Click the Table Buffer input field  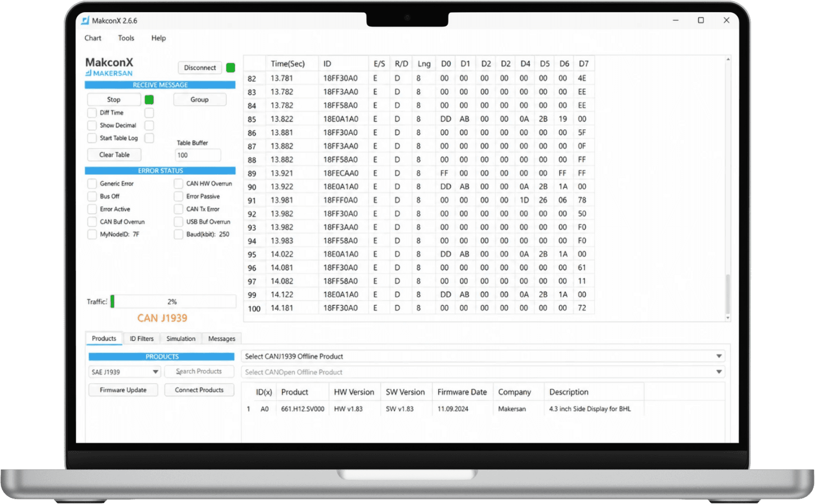tap(198, 155)
